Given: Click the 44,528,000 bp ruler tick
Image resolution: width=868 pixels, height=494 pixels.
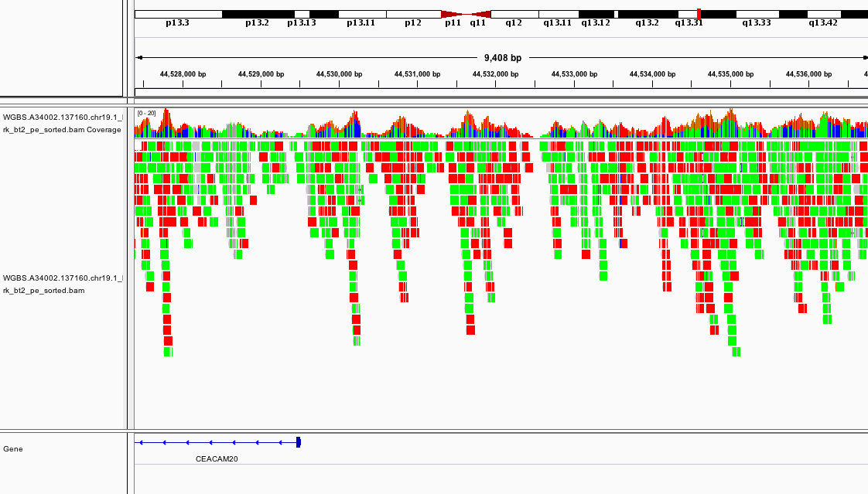Looking at the screenshot, I should click(183, 74).
